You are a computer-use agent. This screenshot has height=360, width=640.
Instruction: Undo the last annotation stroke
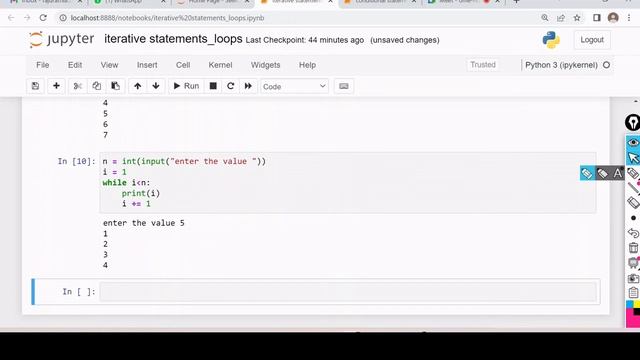pos(633,233)
